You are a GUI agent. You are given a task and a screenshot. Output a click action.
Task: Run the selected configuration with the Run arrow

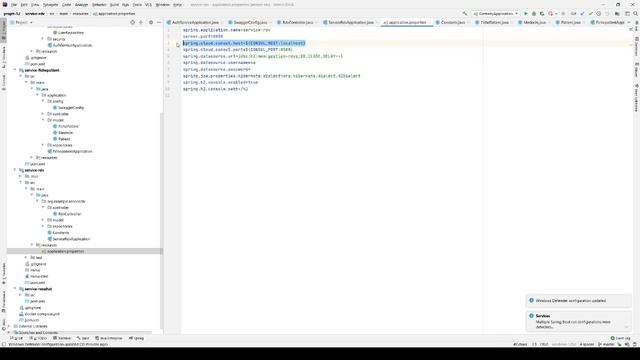click(x=526, y=13)
